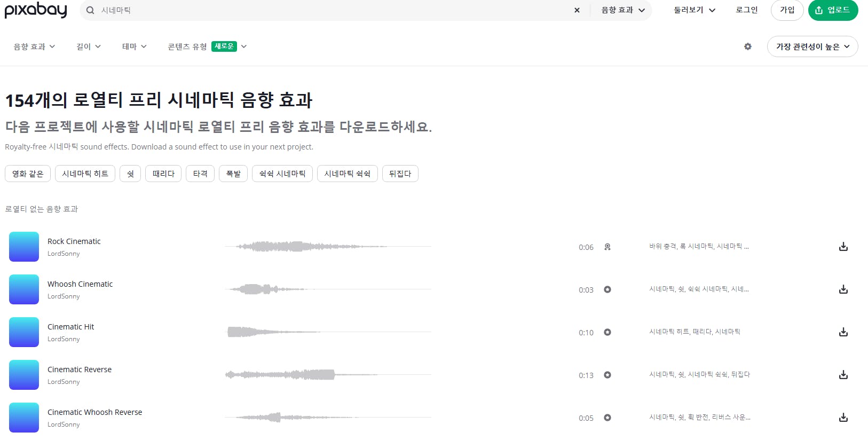Download the Whoosh Cinematic sound effect
The height and width of the screenshot is (448, 868).
click(x=843, y=289)
